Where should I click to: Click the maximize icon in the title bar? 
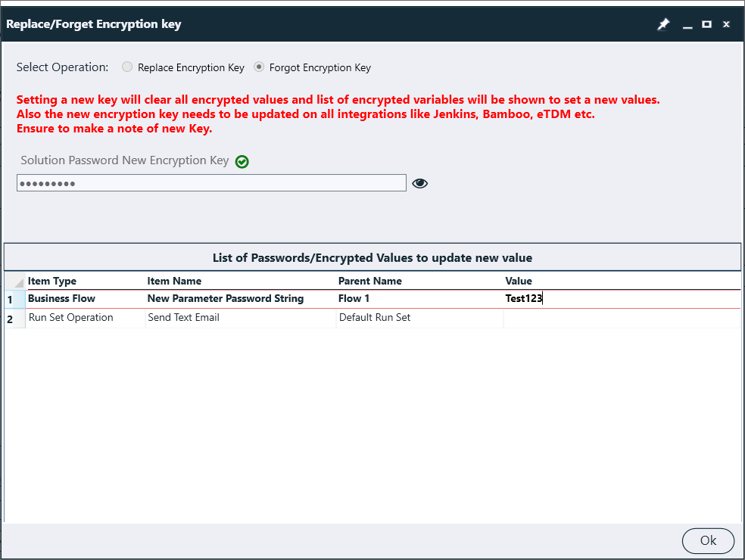pyautogui.click(x=706, y=23)
